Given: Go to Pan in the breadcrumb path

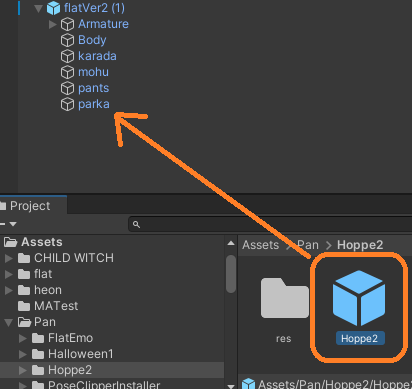Looking at the screenshot, I should pos(308,245).
